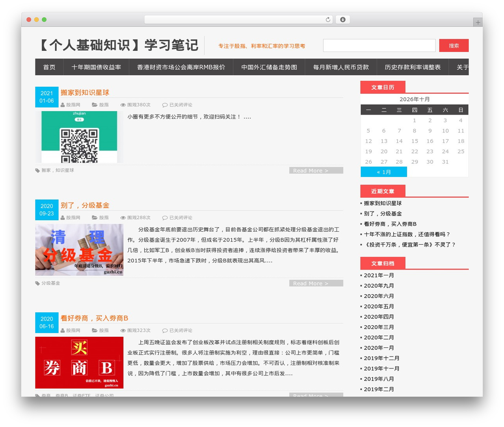504x427 pixels.
Task: Click the author icon under 别了，分级基金
Action: [63, 217]
